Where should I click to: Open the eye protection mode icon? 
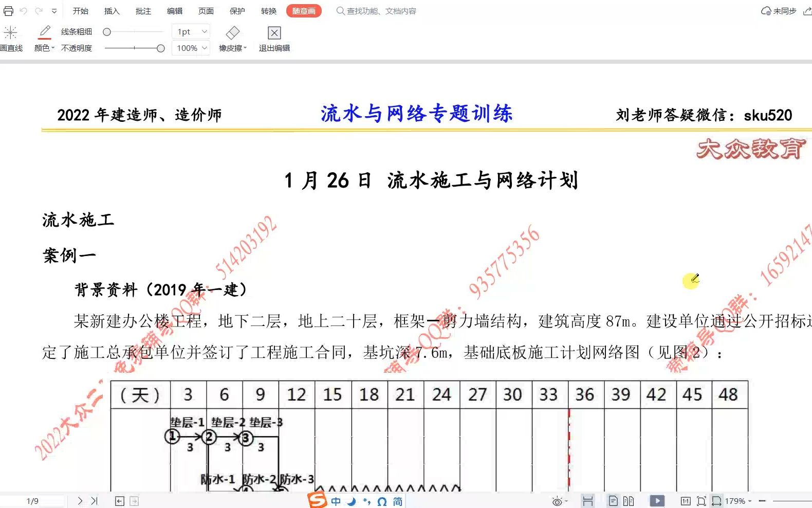pos(557,501)
